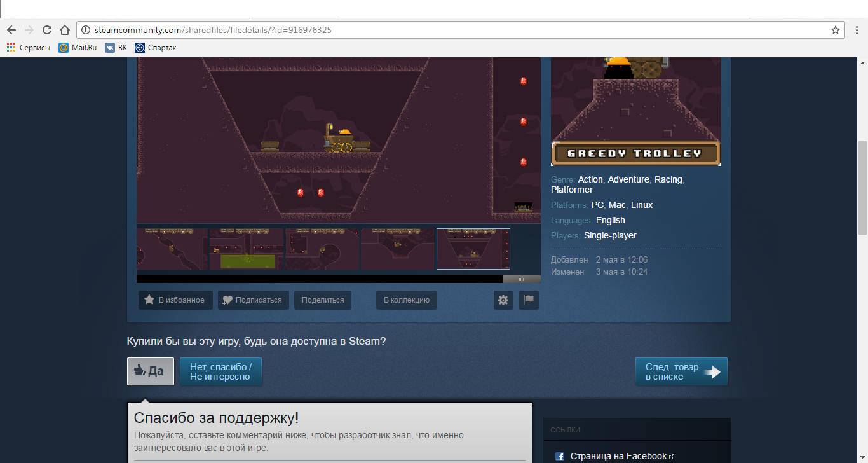The height and width of the screenshot is (463, 868).
Task: Open the Adventure genre link
Action: click(x=628, y=179)
